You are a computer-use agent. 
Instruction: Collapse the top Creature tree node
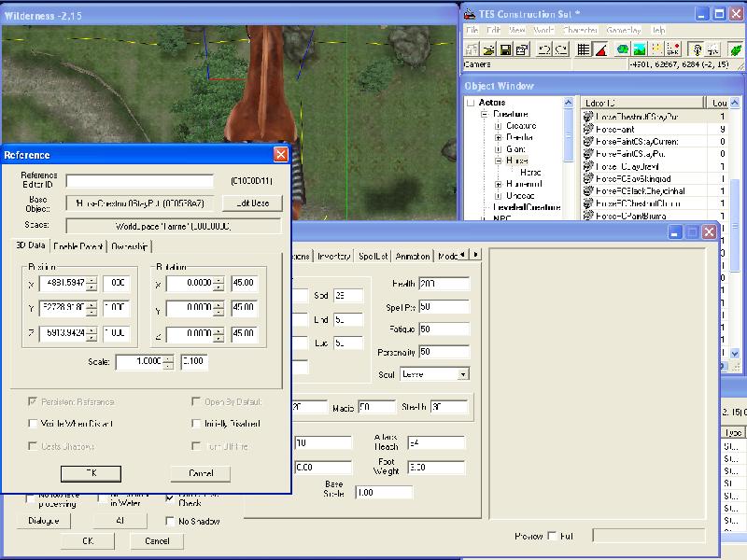(x=485, y=114)
